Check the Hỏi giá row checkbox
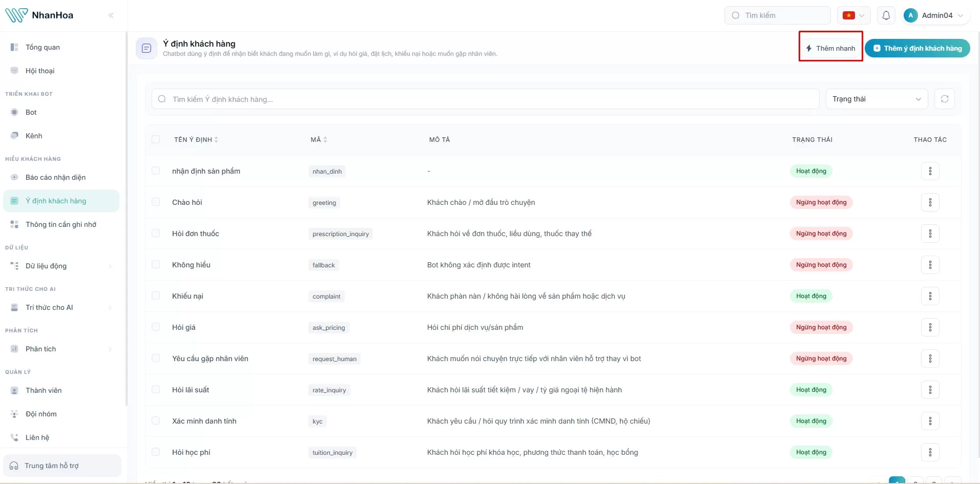 [156, 327]
